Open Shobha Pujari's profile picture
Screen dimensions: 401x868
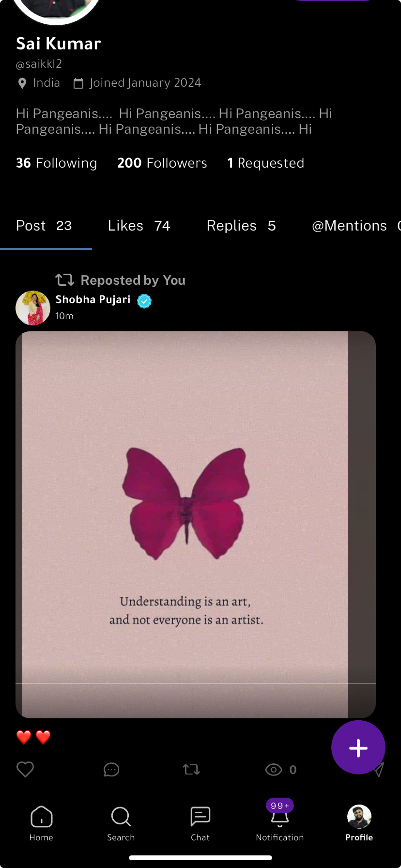point(33,308)
